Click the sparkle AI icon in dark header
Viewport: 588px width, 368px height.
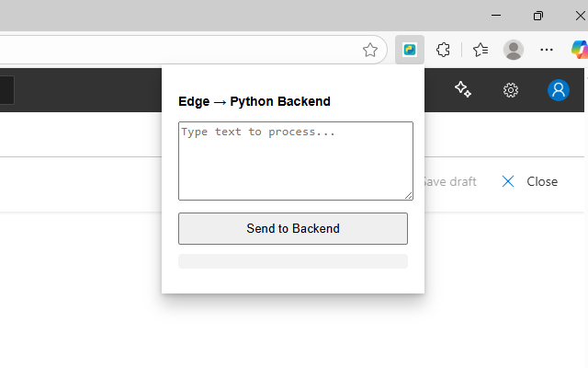coord(463,89)
